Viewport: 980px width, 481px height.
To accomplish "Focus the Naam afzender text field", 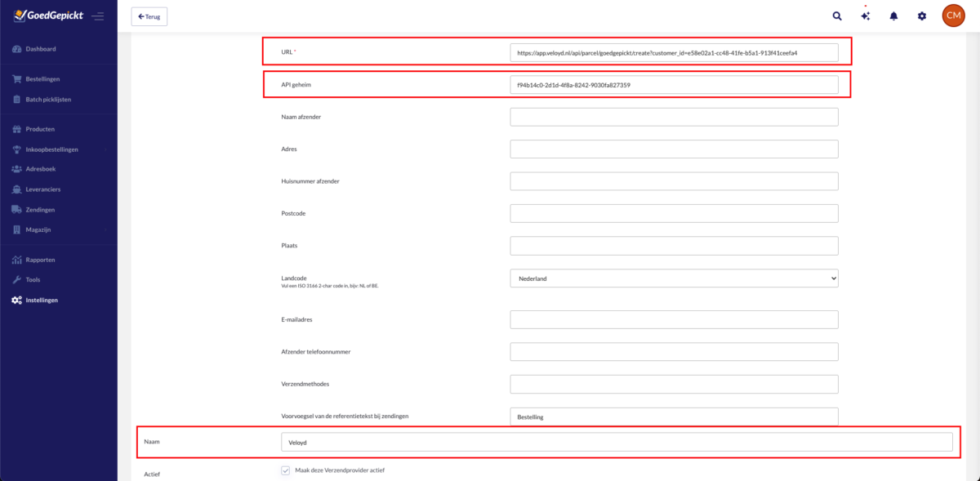I will 674,118.
